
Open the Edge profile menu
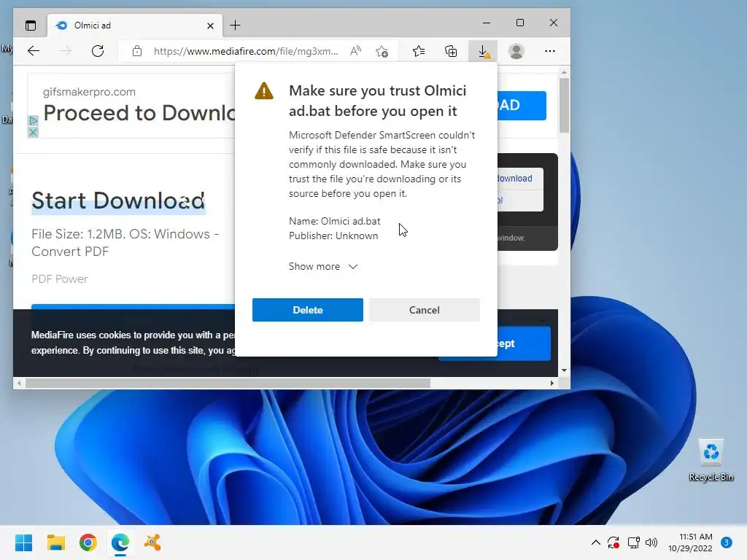516,51
